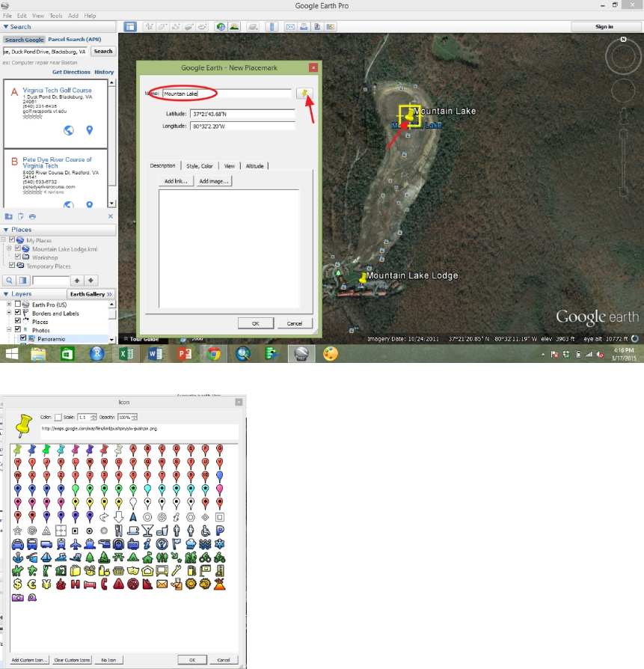Click the Add Path toolbar icon

[175, 27]
